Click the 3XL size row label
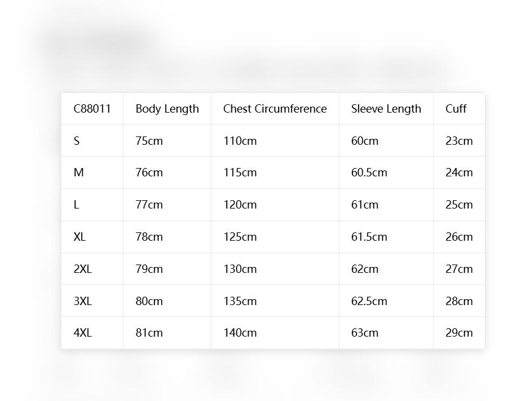This screenshot has height=401, width=532. pos(92,301)
